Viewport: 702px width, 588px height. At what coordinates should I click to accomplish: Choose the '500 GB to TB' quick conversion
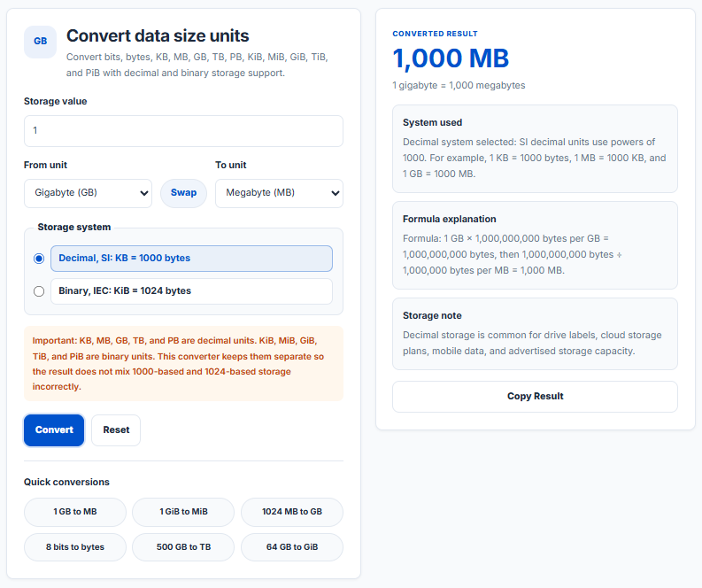pos(183,547)
